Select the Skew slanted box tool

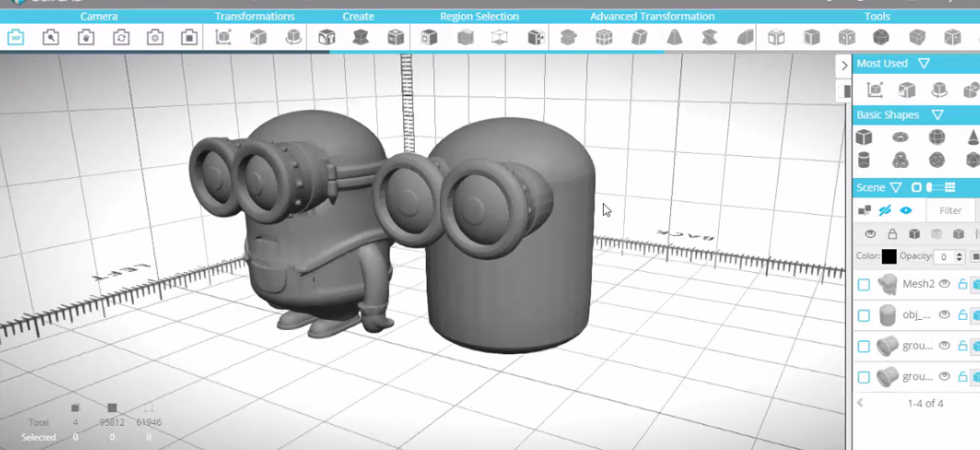point(639,38)
